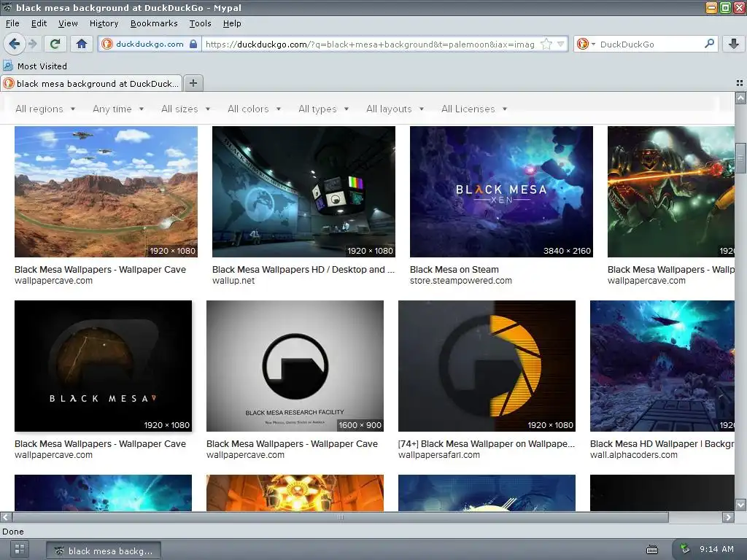The width and height of the screenshot is (747, 560).
Task: Open the View menu
Action: (68, 23)
